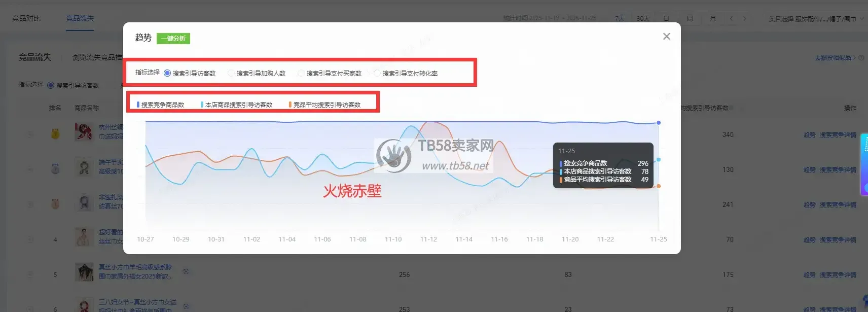Click scan icon beside 三八妇女节 product
Viewport: 868px width, 312px height.
(186, 306)
